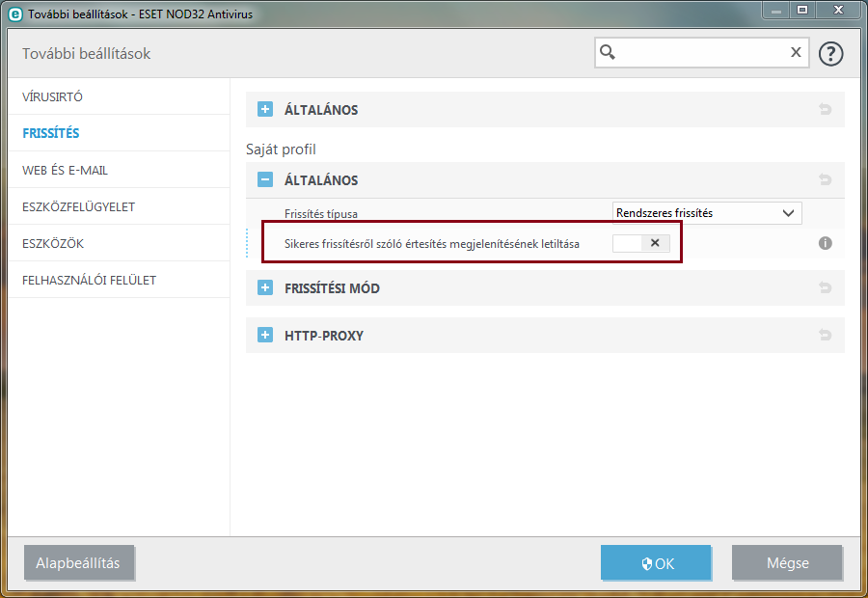Expand the FRISSÍTÉSI MÓD section
This screenshot has height=598, width=868.
click(265, 287)
